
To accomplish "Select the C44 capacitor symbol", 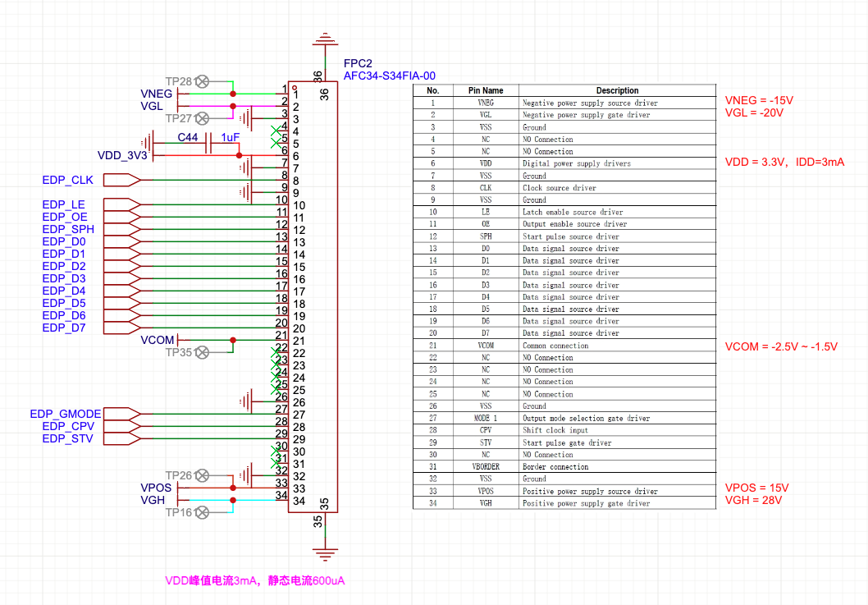I will coord(208,143).
